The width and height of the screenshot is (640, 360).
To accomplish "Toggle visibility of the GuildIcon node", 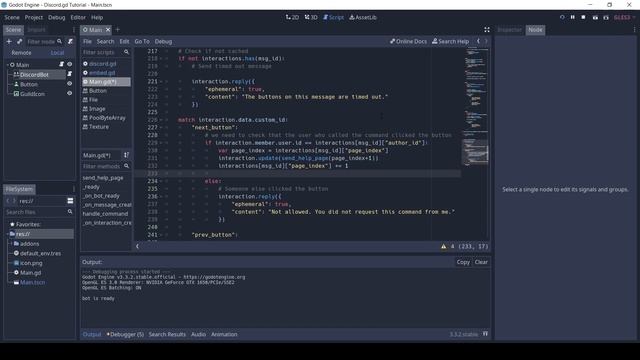I will tap(69, 93).
